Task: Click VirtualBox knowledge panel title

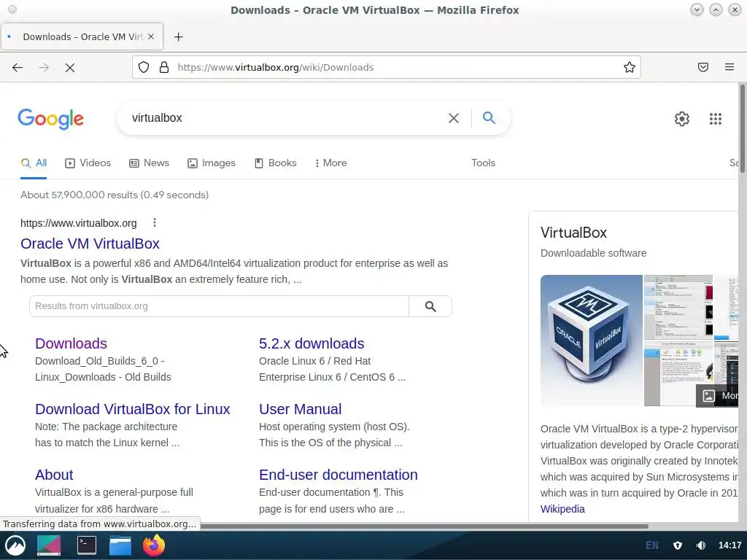Action: click(573, 233)
